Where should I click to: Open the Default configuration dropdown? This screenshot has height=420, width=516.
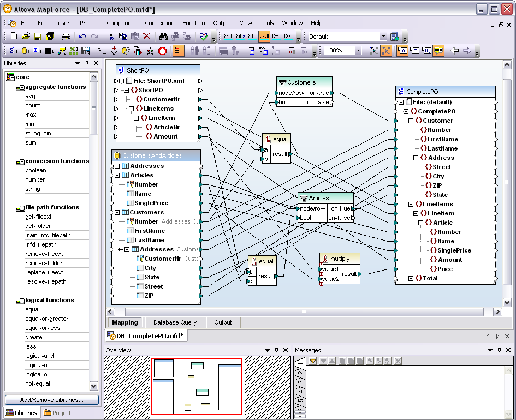coord(383,37)
